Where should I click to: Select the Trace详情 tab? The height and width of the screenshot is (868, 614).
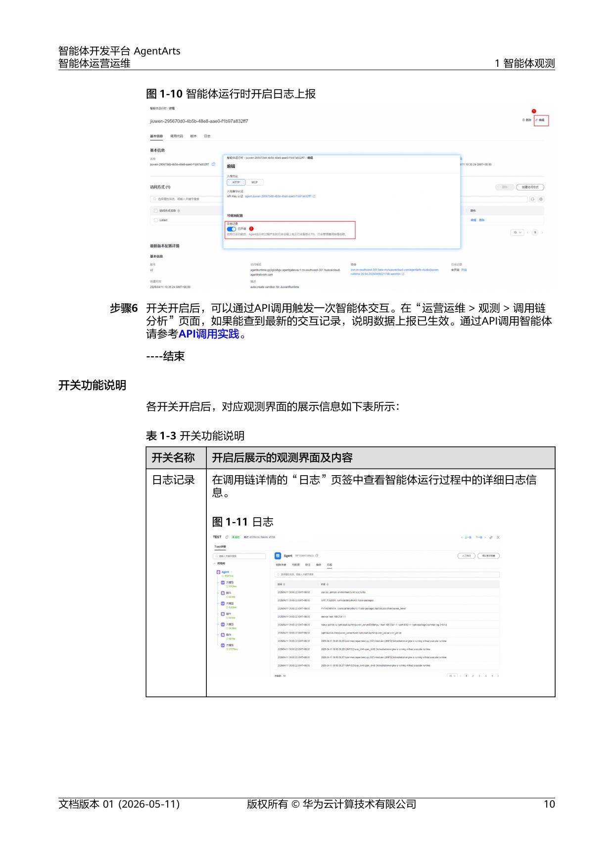coord(220,547)
